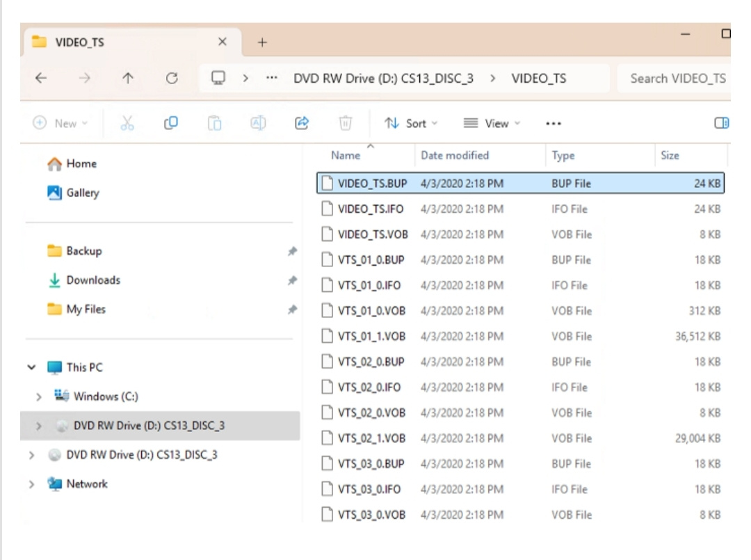Open the Sort dropdown menu
Screen dimensions: 751x560
412,123
